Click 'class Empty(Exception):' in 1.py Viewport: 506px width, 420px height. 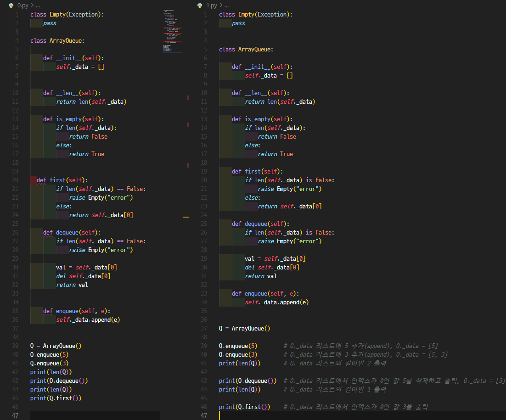(256, 15)
